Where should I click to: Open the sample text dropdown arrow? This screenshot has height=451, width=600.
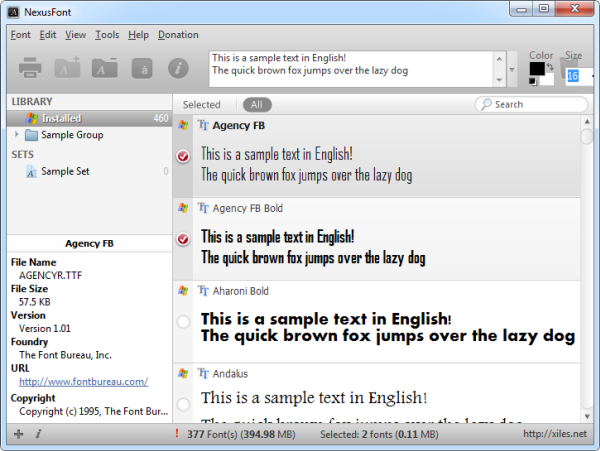(512, 70)
